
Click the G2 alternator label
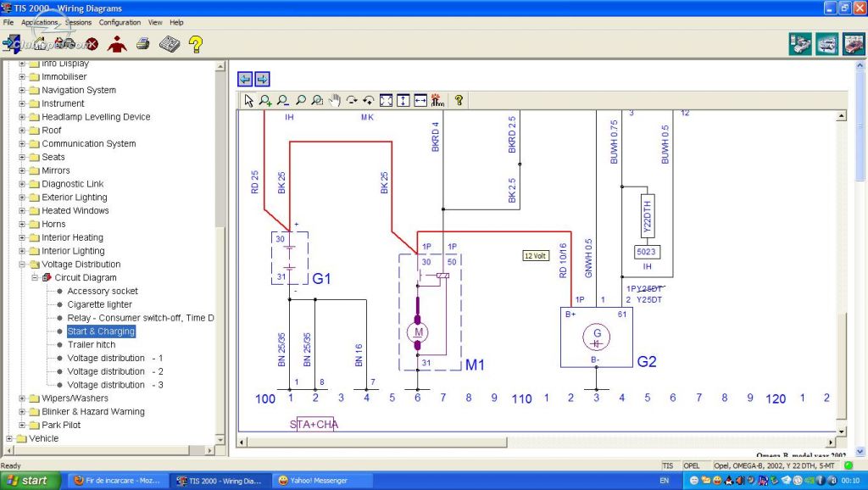647,361
